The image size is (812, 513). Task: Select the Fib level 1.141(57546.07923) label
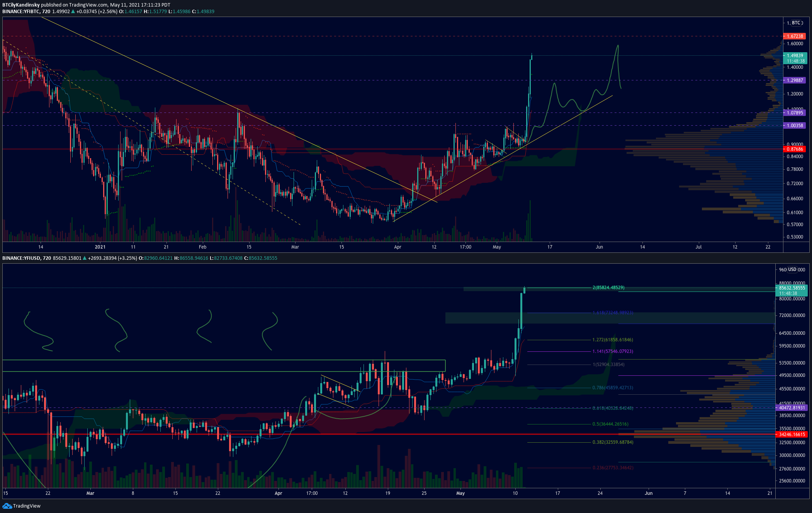[x=613, y=351]
